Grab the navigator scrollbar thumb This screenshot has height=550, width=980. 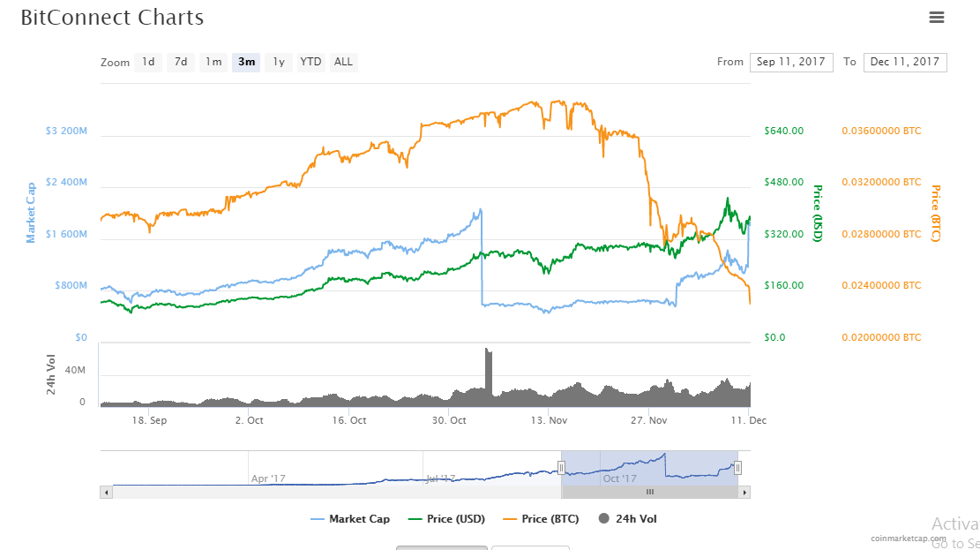[x=649, y=492]
